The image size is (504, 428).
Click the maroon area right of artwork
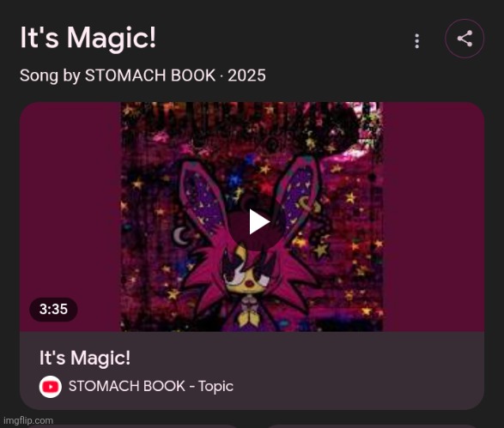434,217
